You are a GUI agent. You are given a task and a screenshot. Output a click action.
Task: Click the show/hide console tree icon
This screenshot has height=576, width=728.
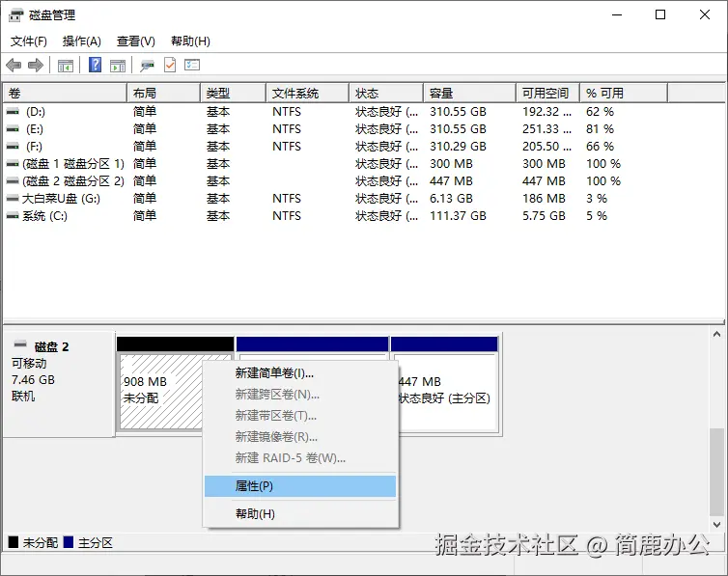click(66, 66)
